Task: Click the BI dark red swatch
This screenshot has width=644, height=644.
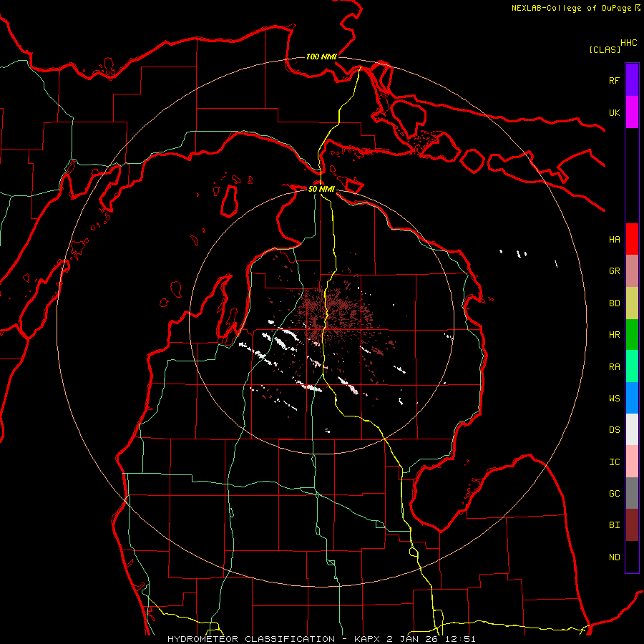Action: pyautogui.click(x=632, y=525)
